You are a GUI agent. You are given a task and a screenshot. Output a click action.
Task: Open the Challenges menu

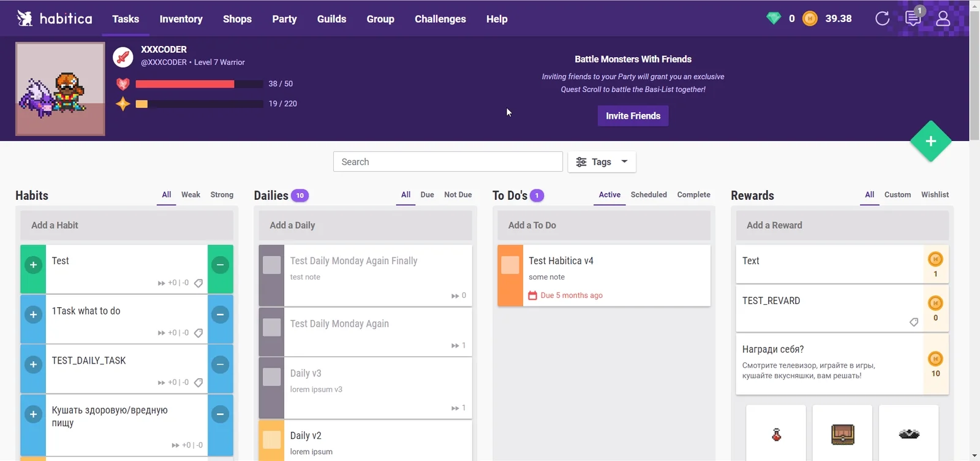[440, 19]
